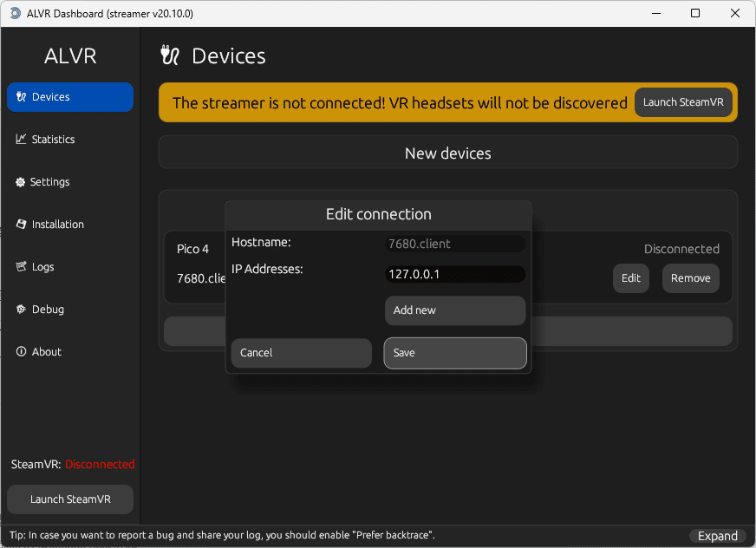Screen dimensions: 756x548
Task: Open the Settings sidebar tab
Action: coord(42,182)
